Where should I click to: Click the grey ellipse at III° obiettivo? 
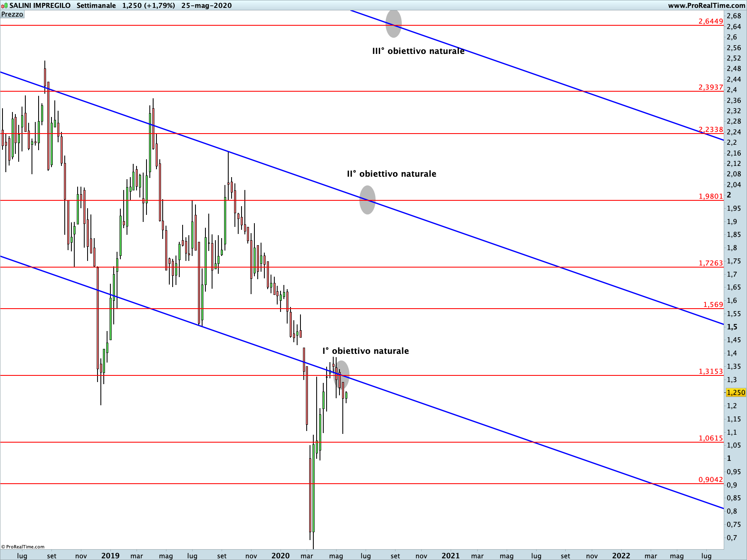click(393, 24)
